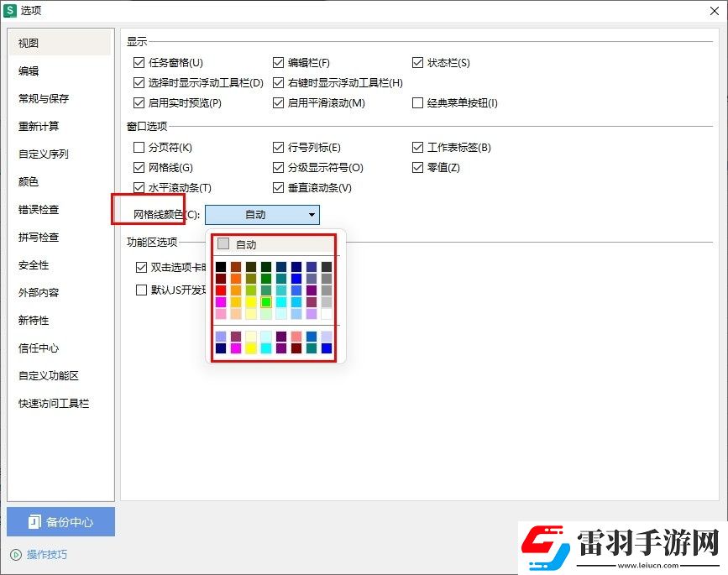Disable 启用平滑滚动 (Smooth scrolling)

click(x=278, y=102)
